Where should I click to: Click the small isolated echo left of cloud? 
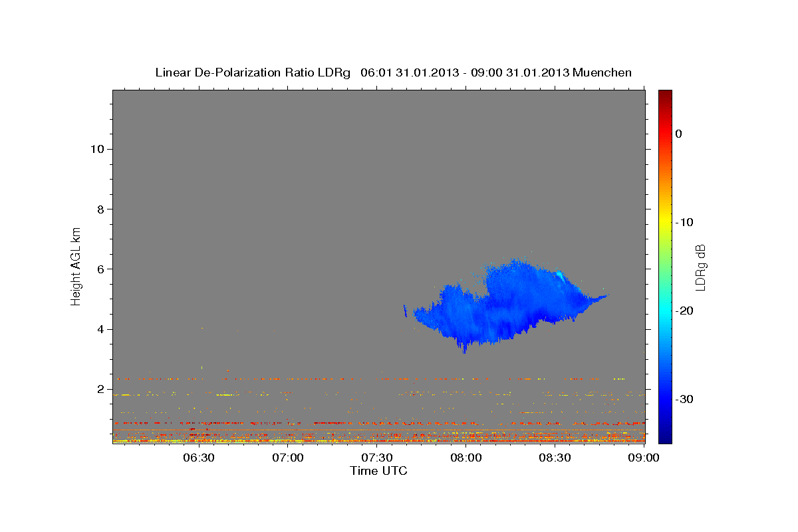pyautogui.click(x=405, y=311)
